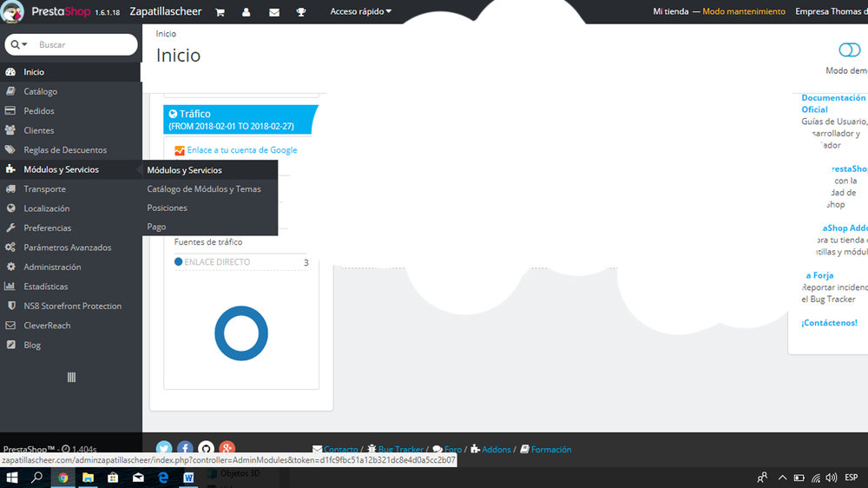Click the Inicio breadcrumb
868x488 pixels.
point(166,34)
